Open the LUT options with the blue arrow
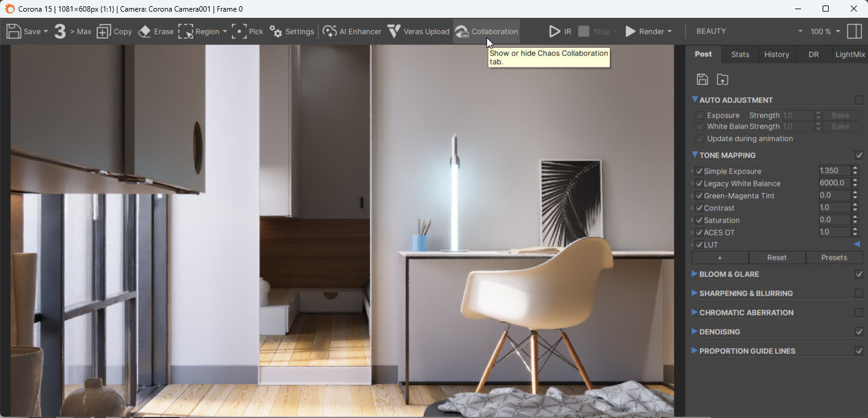868x418 pixels. (x=857, y=245)
